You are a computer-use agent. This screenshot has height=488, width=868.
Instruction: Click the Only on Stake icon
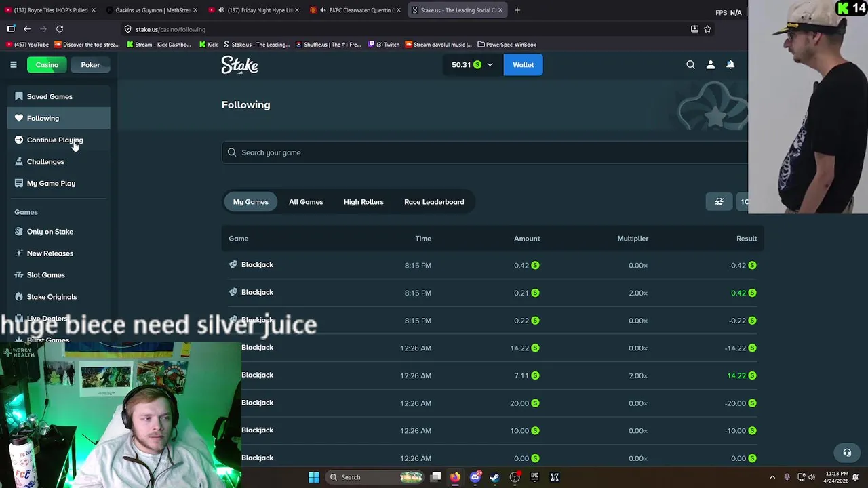19,232
